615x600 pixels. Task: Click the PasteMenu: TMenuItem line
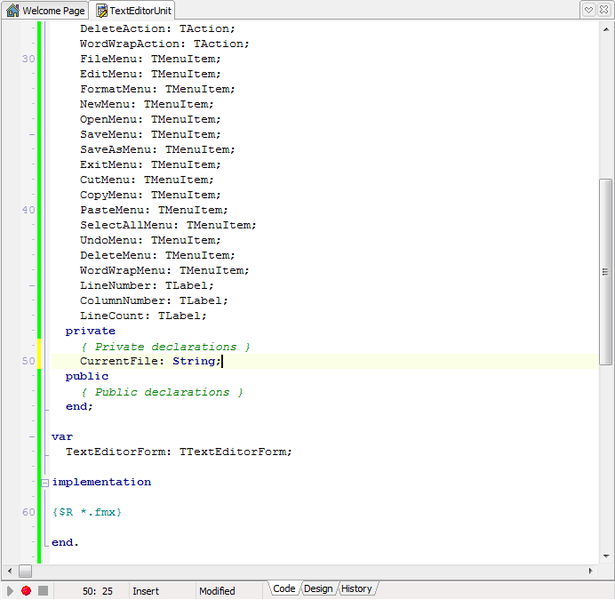click(154, 210)
